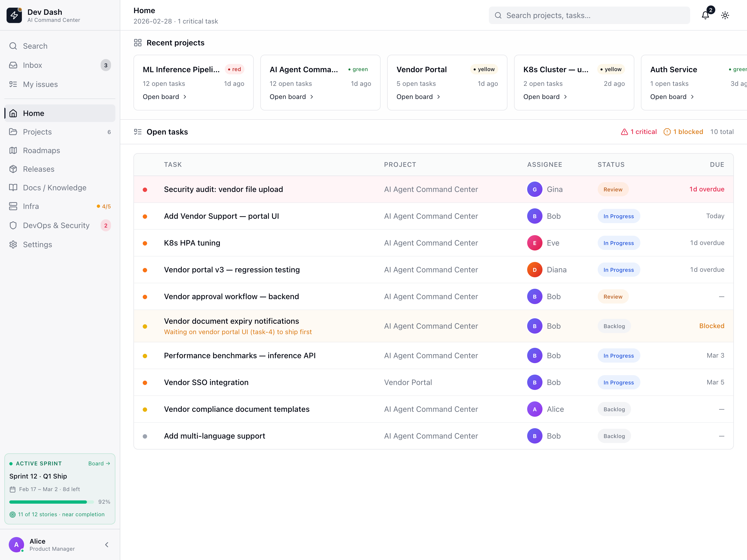The height and width of the screenshot is (560, 747).
Task: Open Releases using the package icon
Action: [x=13, y=169]
